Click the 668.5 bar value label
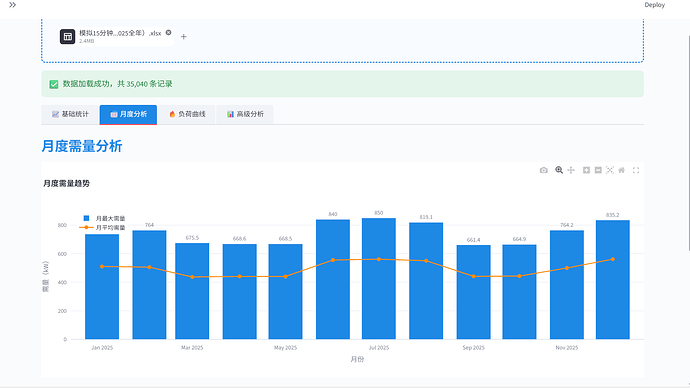Screen dimensions: 690x388 [285, 239]
